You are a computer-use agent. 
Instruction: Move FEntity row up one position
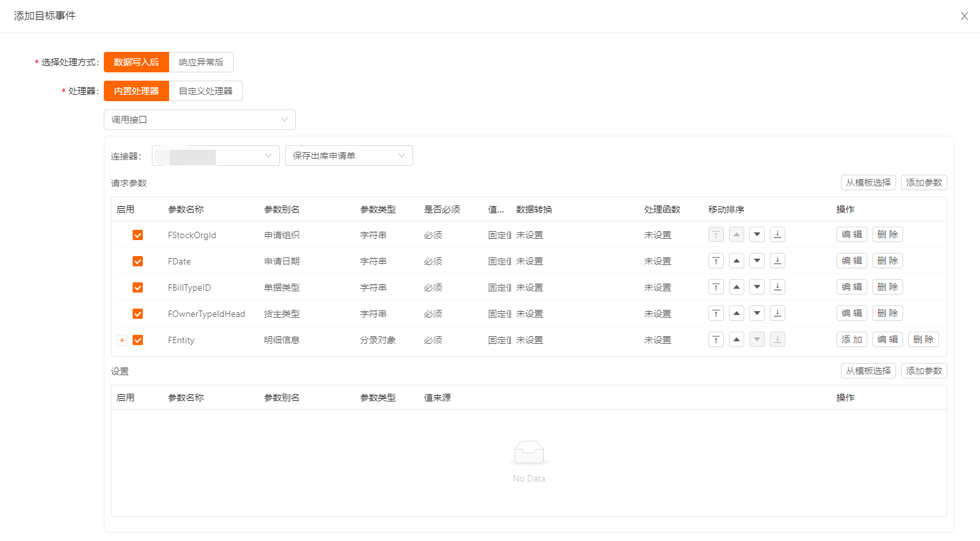click(737, 340)
